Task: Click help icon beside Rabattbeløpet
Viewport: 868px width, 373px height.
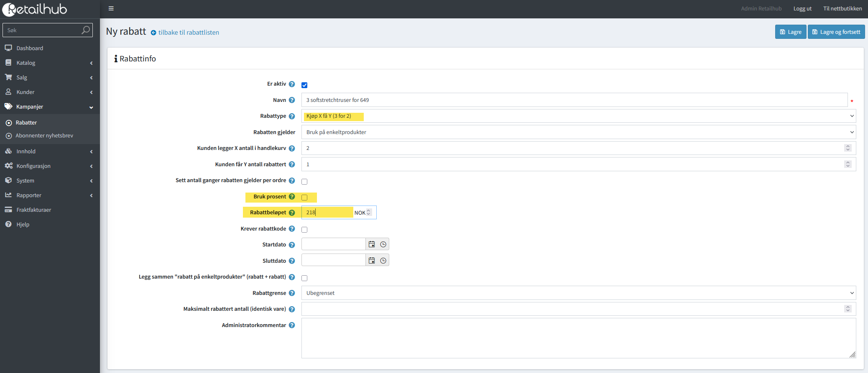Action: [x=292, y=213]
